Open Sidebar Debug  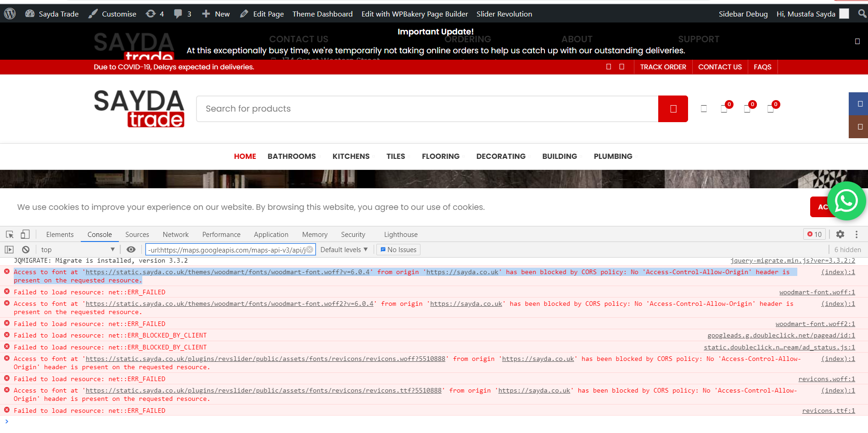click(743, 14)
